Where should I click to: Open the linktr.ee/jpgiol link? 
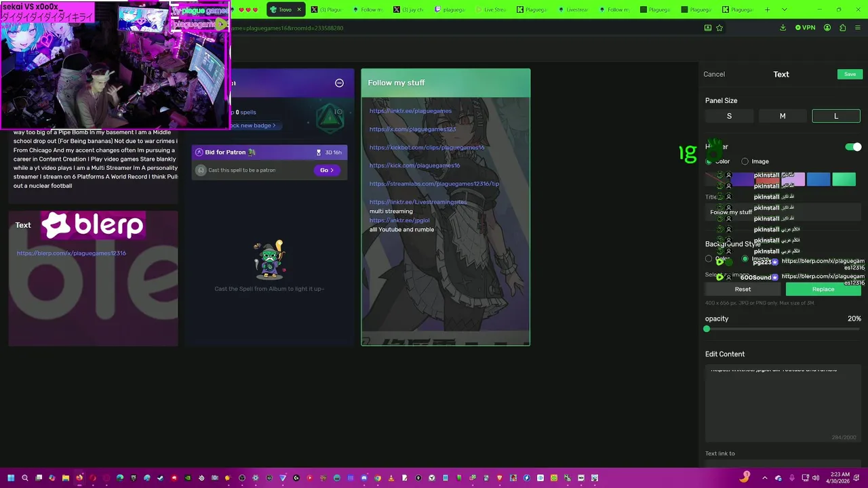coord(399,220)
